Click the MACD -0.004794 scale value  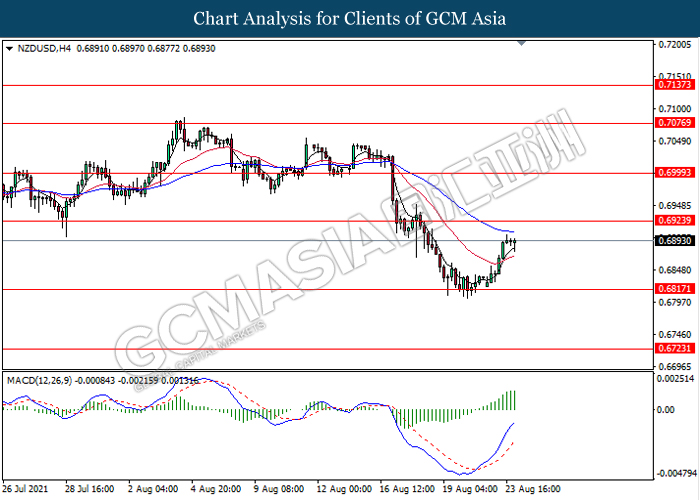coord(675,473)
